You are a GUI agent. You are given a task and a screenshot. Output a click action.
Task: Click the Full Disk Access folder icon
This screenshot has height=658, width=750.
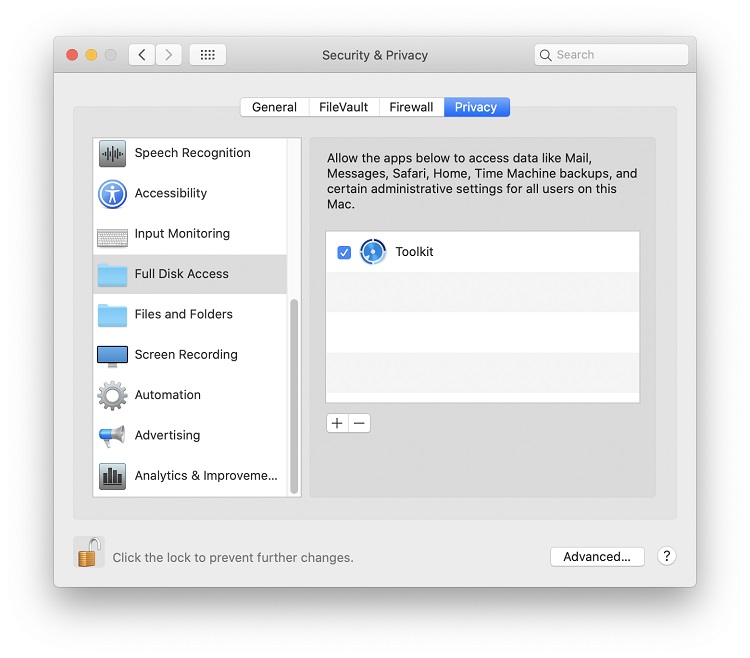tap(112, 275)
